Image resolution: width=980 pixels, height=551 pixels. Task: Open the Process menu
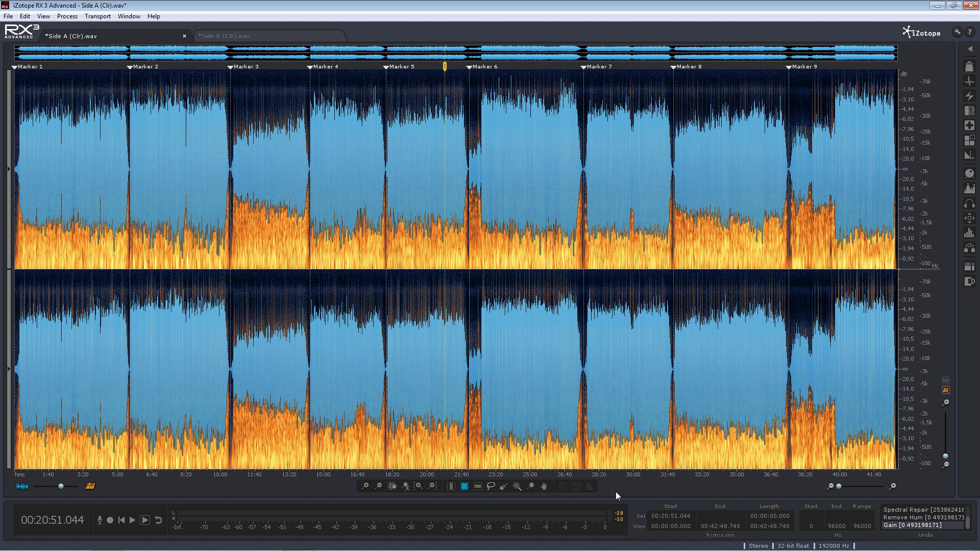(x=67, y=16)
